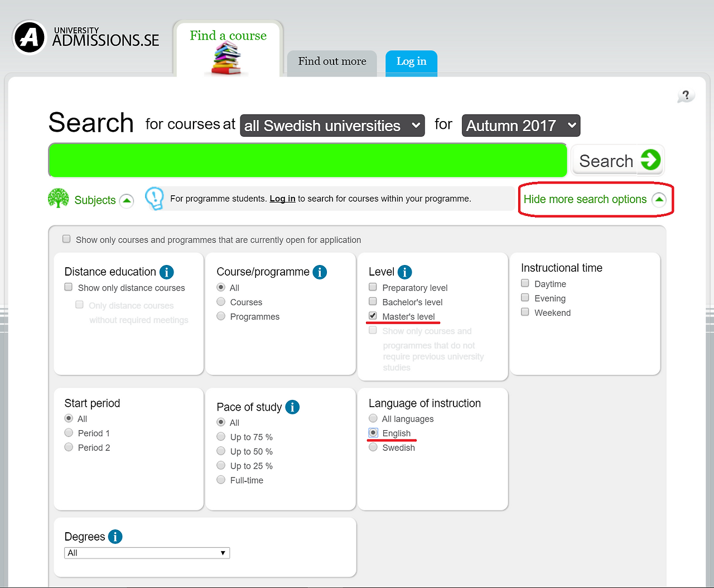Open the Log in tab
This screenshot has width=714, height=588.
[412, 63]
